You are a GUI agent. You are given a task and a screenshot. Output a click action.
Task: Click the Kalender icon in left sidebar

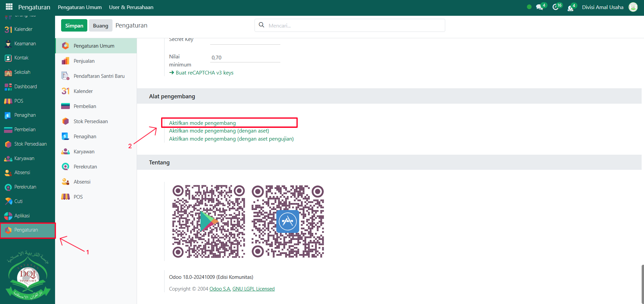point(8,30)
